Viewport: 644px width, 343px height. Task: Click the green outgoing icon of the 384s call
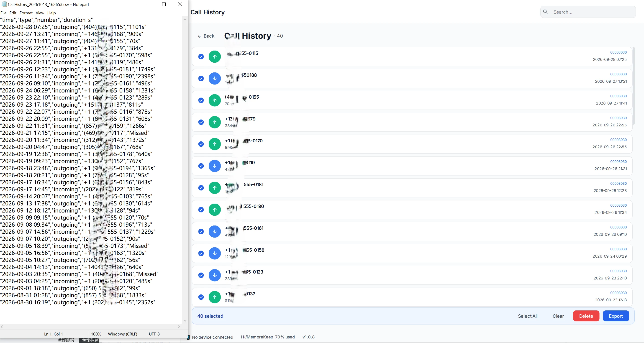[215, 122]
